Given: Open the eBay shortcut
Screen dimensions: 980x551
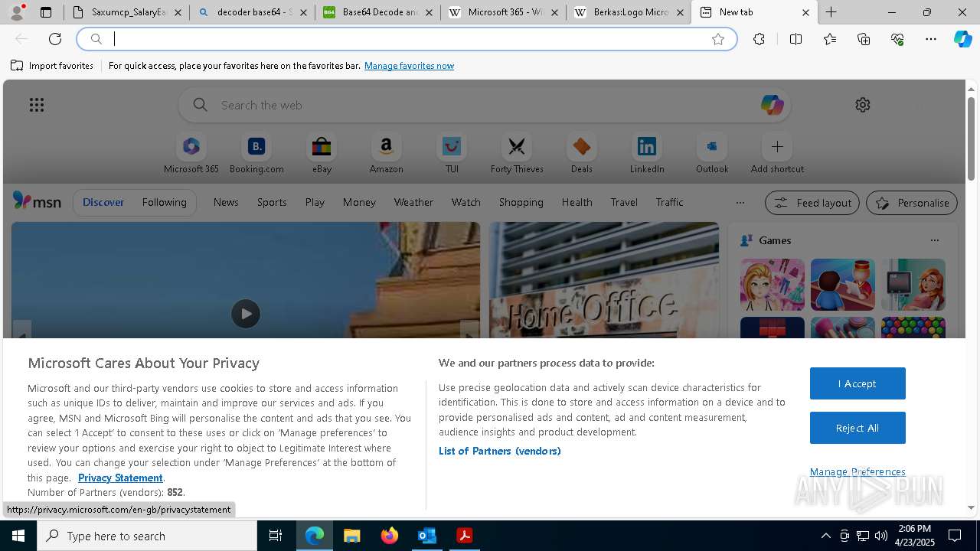Looking at the screenshot, I should 322,155.
